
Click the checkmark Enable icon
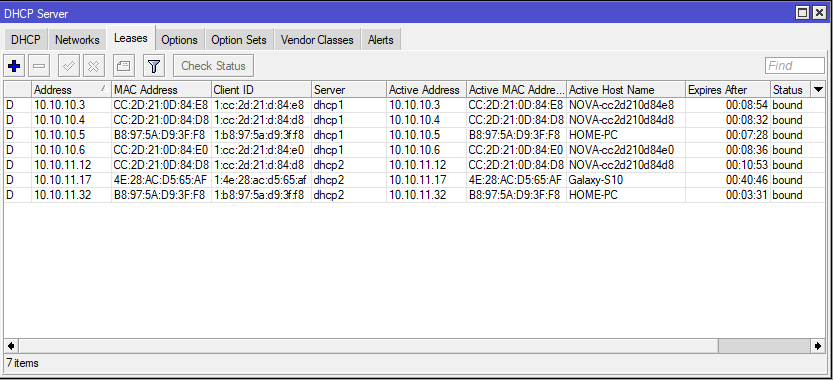(x=69, y=66)
